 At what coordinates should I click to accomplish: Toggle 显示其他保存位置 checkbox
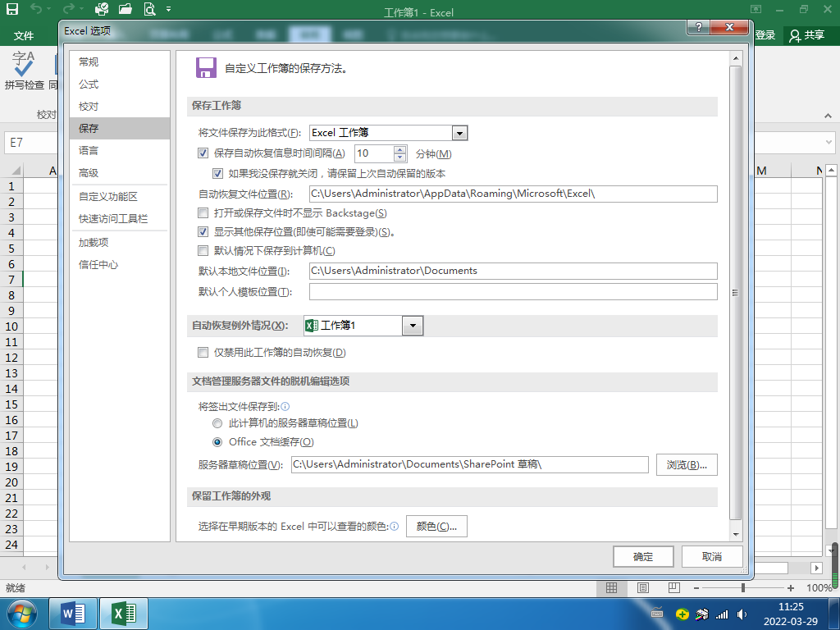(203, 232)
